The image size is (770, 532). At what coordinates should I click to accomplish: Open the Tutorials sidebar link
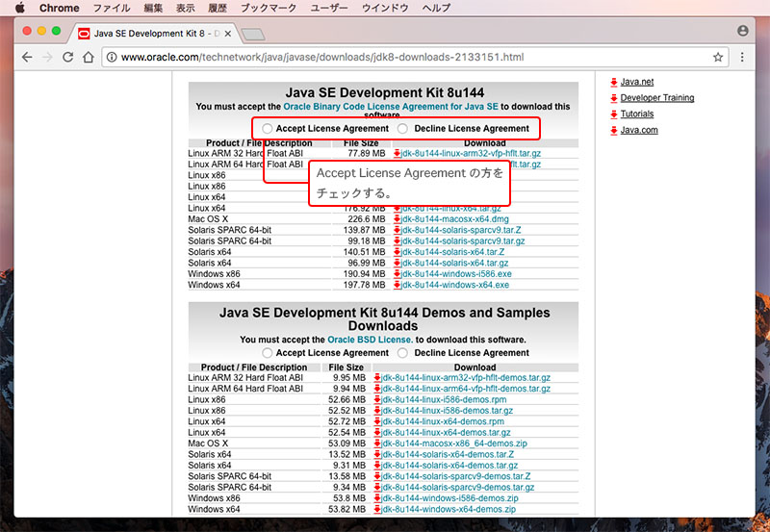click(637, 114)
